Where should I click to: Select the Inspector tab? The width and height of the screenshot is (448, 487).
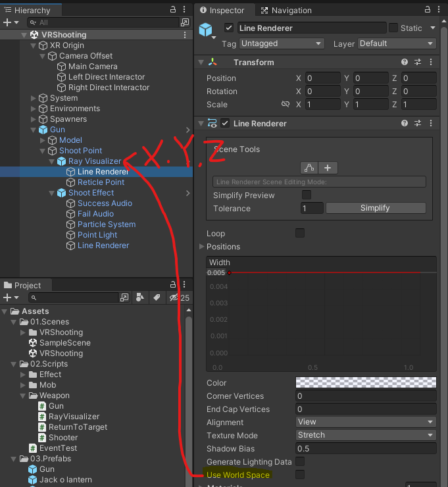pyautogui.click(x=224, y=11)
